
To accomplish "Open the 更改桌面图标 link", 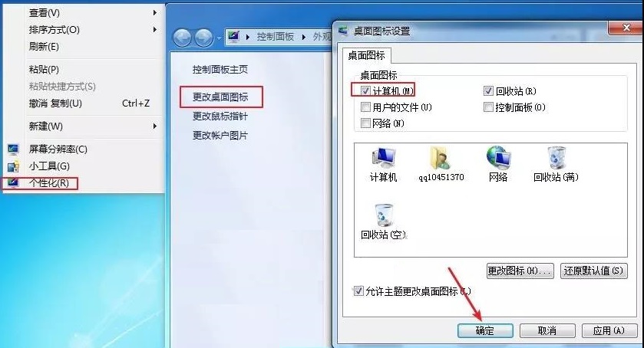I will click(x=220, y=97).
